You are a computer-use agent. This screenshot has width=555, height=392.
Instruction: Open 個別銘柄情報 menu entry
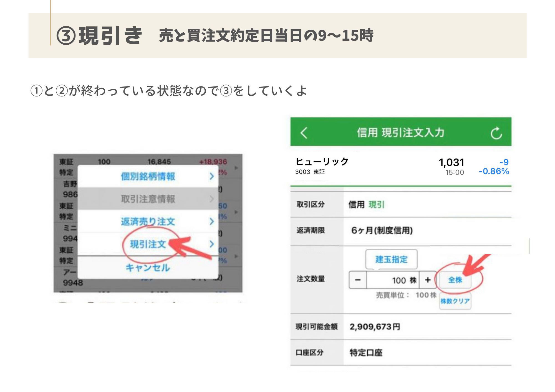click(x=148, y=176)
